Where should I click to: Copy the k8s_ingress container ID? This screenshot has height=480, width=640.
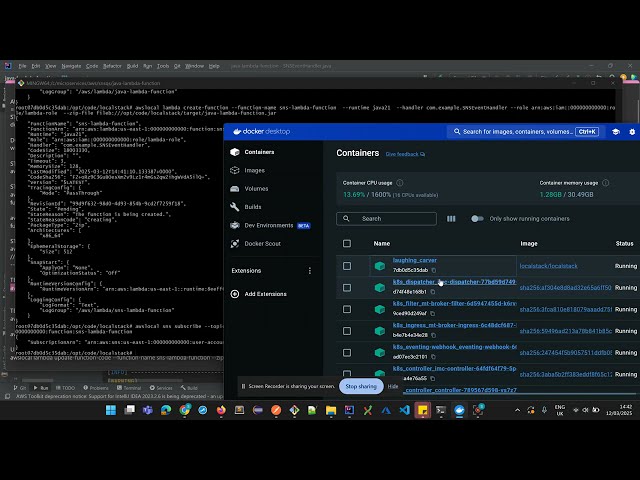tap(433, 335)
